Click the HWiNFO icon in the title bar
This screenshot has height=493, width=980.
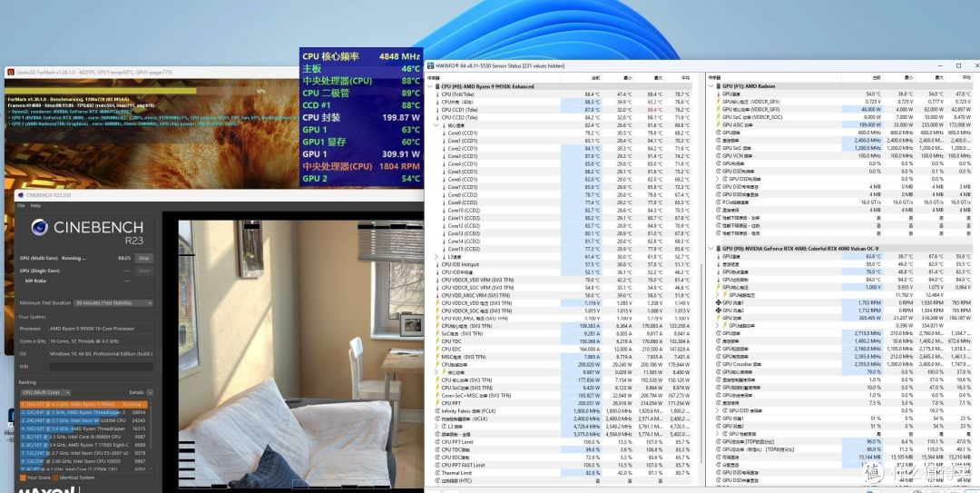coord(432,65)
